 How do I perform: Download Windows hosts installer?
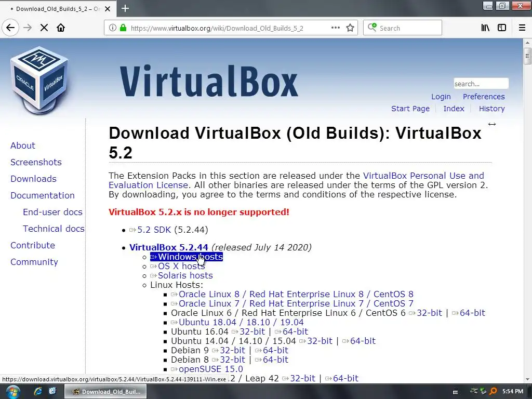point(187,257)
